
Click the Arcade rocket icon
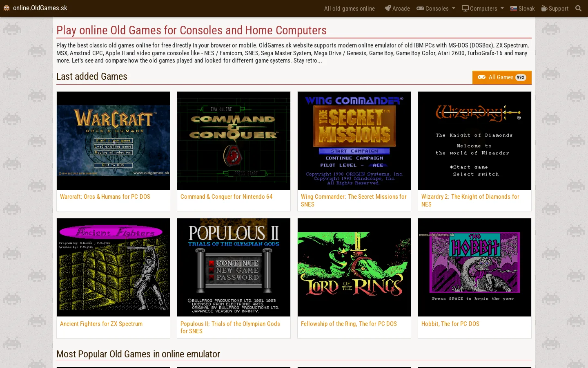tap(388, 8)
